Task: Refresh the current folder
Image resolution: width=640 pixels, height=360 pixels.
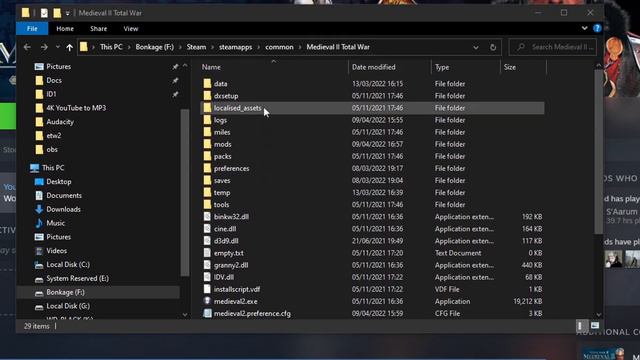Action: 493,47
